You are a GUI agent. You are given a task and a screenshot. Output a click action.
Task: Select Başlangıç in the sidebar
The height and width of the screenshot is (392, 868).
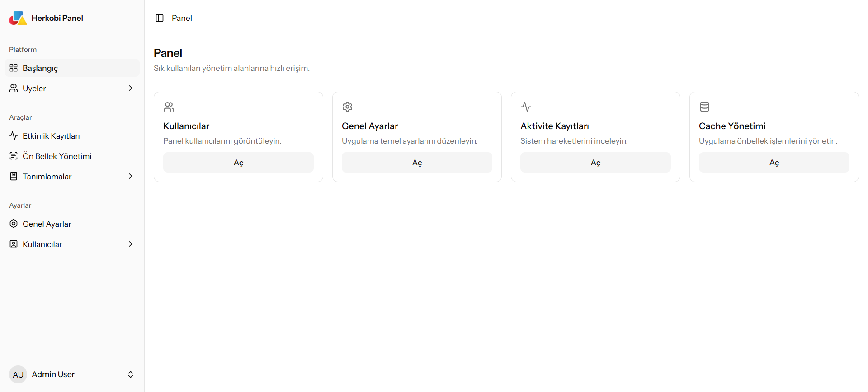coord(72,68)
